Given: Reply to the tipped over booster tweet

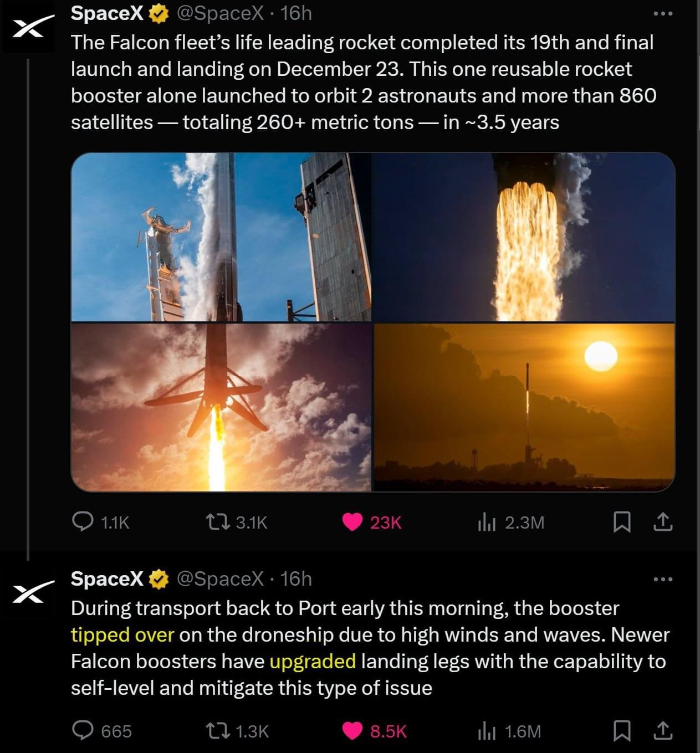Looking at the screenshot, I should pos(83,731).
